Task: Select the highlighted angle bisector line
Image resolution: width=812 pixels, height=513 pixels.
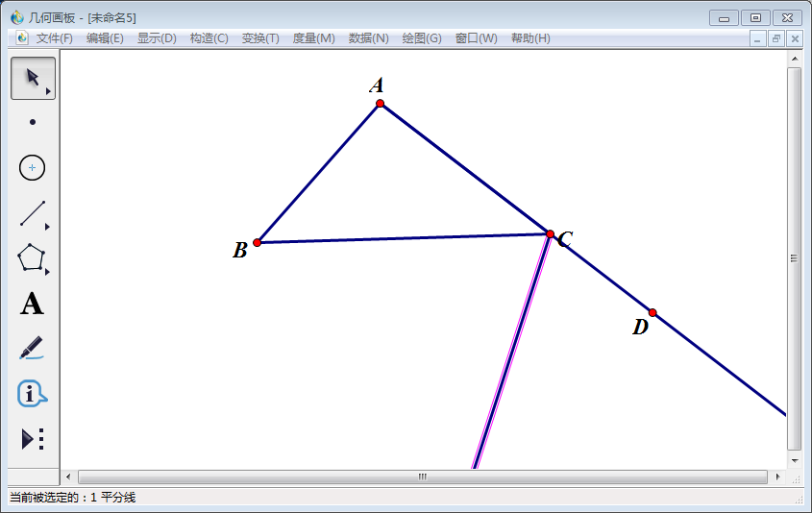Action: [x=511, y=352]
